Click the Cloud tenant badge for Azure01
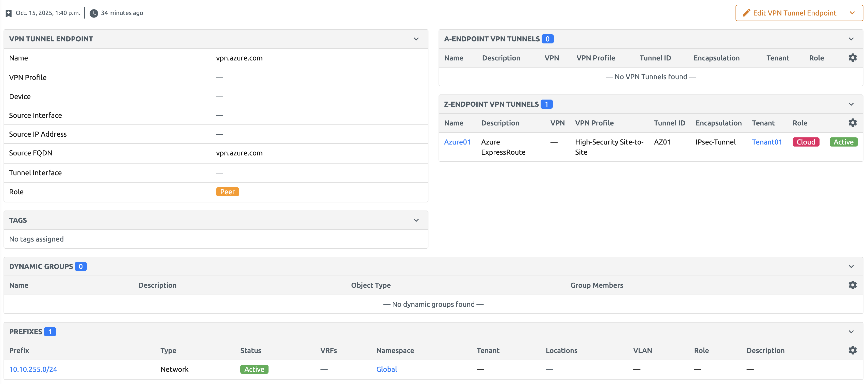 pyautogui.click(x=806, y=142)
